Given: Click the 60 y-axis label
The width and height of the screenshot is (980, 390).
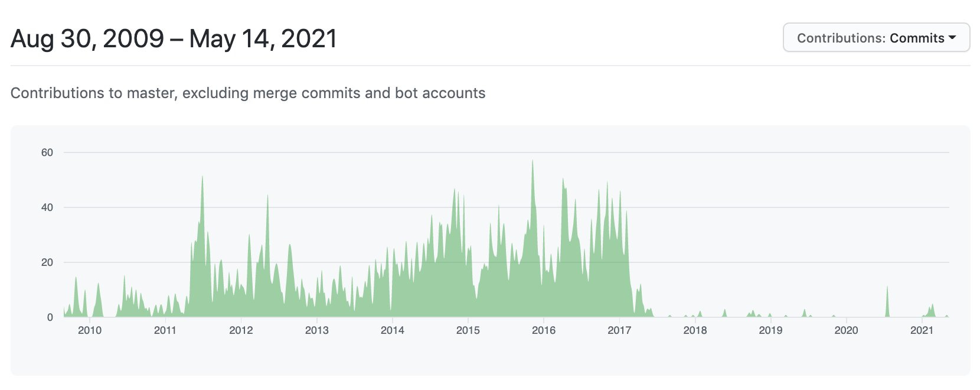Looking at the screenshot, I should (47, 152).
